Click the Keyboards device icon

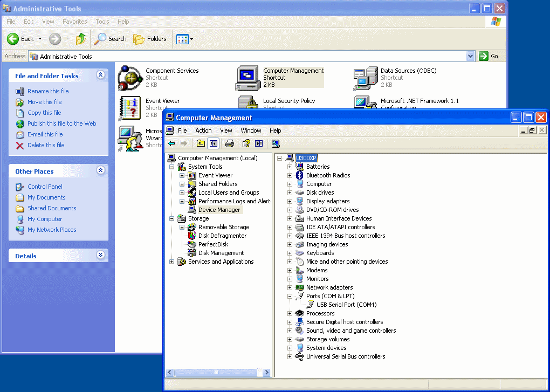(300, 253)
